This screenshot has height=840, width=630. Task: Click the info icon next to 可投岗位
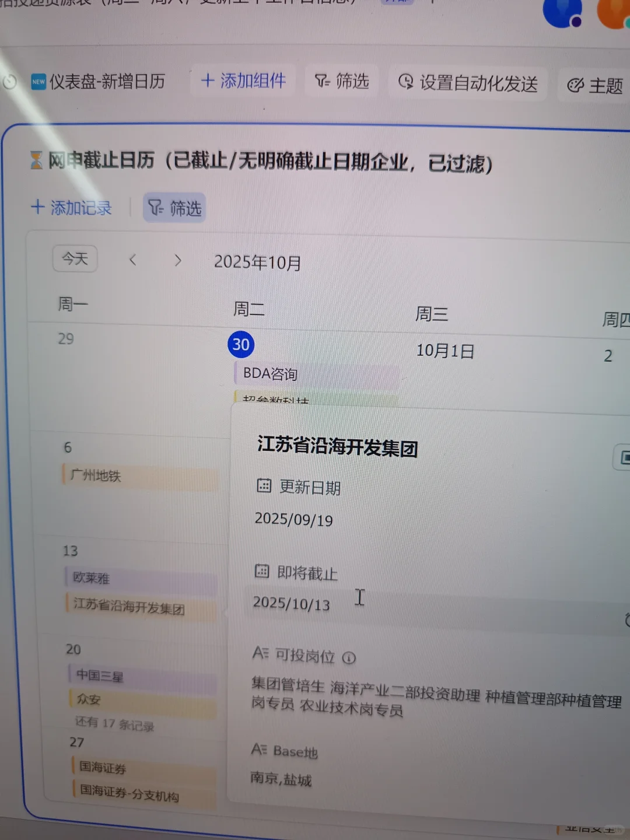point(349,658)
